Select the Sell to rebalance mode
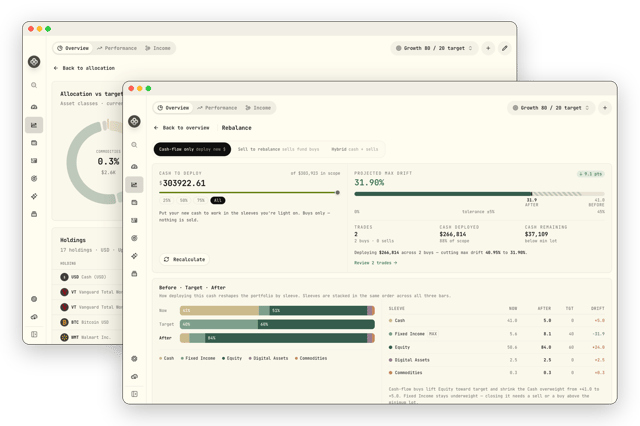 coord(278,149)
